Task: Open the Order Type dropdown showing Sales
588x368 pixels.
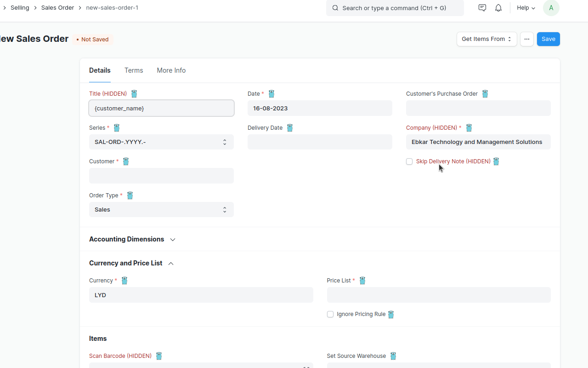Action: (x=161, y=210)
